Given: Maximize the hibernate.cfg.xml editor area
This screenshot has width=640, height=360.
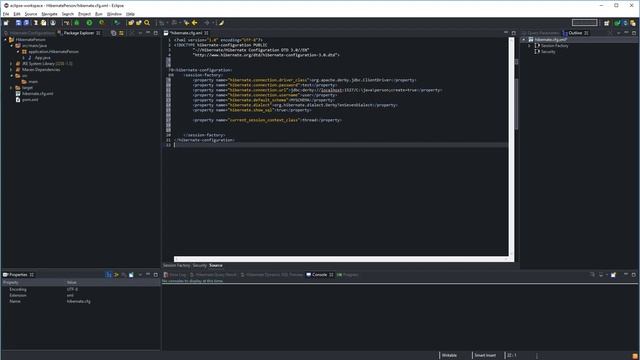Looking at the screenshot, I should 513,33.
